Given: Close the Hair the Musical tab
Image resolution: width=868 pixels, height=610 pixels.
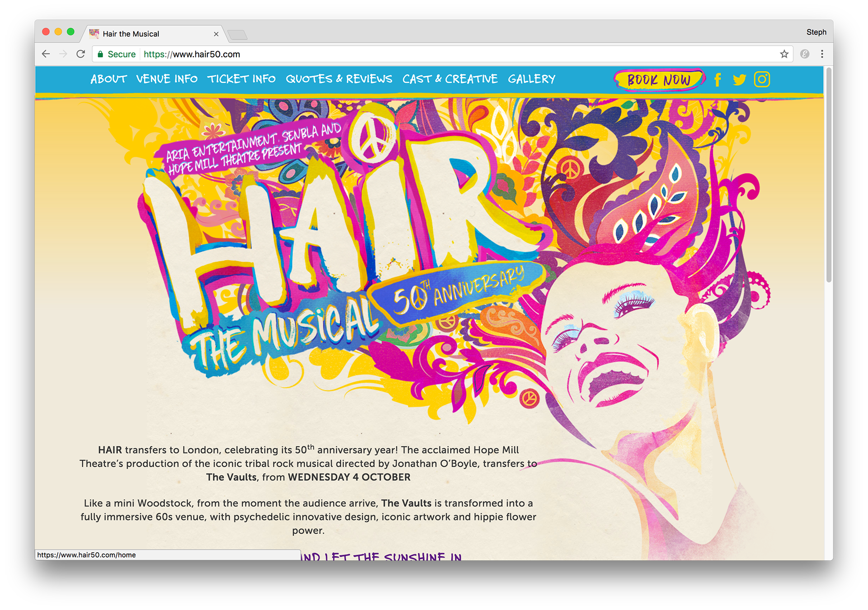Looking at the screenshot, I should 216,34.
